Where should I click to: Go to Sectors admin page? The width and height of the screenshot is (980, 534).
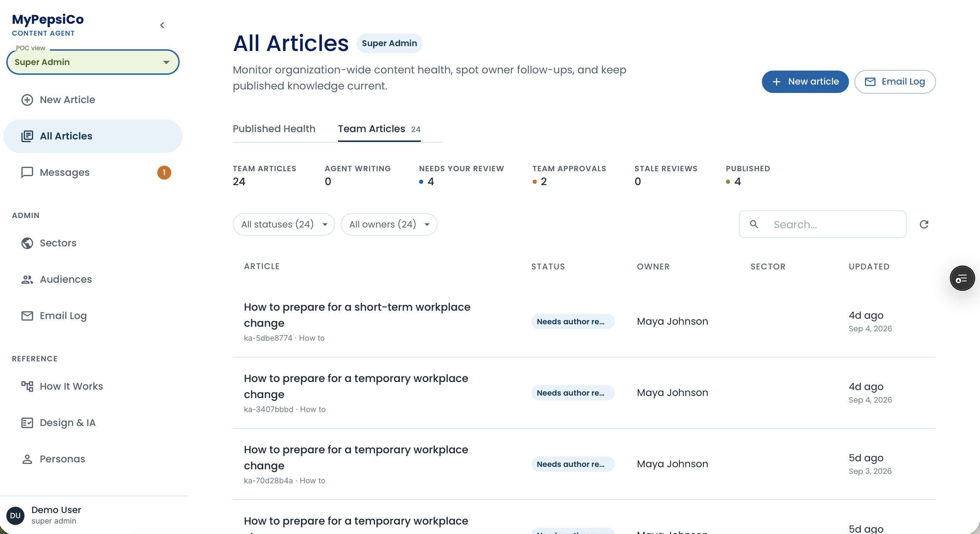[93, 243]
